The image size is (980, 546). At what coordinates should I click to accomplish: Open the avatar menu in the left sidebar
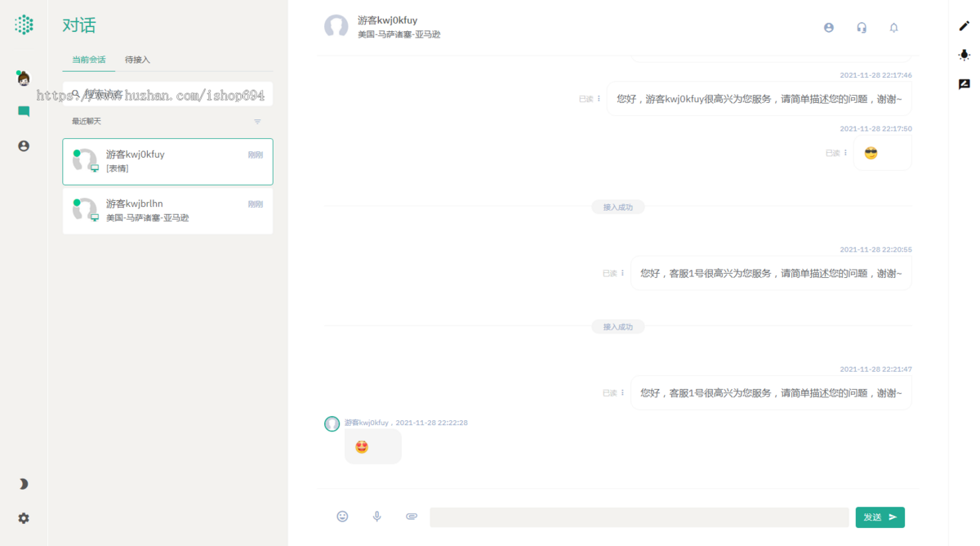click(x=23, y=78)
